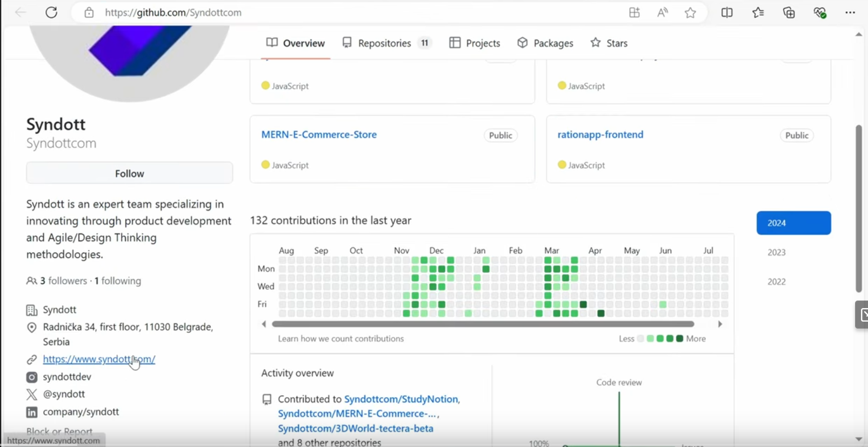868x447 pixels.
Task: Click the darkest green legend swatch
Action: click(x=680, y=339)
